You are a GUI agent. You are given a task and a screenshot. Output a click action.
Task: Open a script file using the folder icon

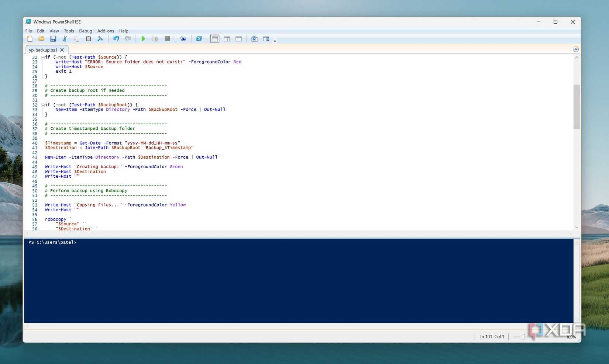point(41,39)
